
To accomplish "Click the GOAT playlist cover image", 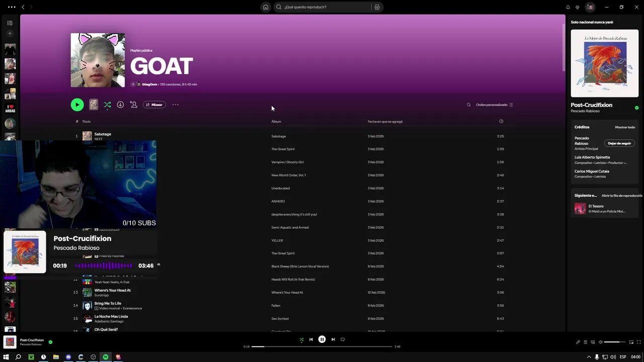I will tap(98, 60).
